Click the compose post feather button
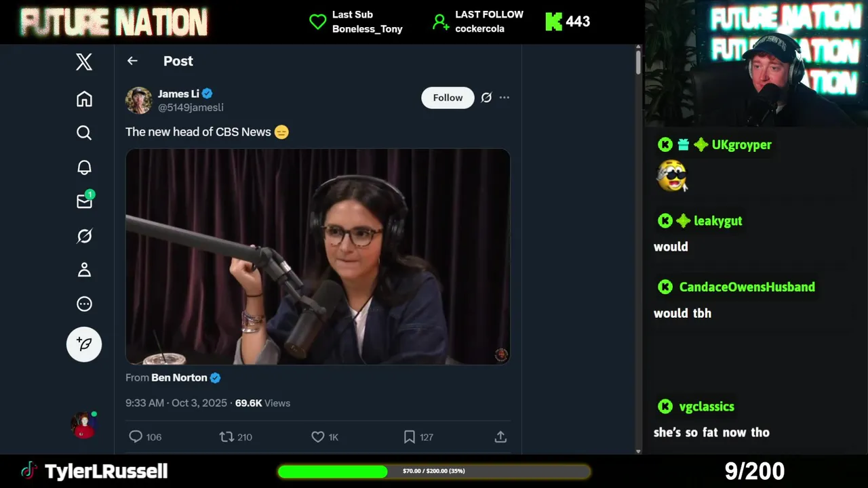This screenshot has width=868, height=488. tap(84, 344)
